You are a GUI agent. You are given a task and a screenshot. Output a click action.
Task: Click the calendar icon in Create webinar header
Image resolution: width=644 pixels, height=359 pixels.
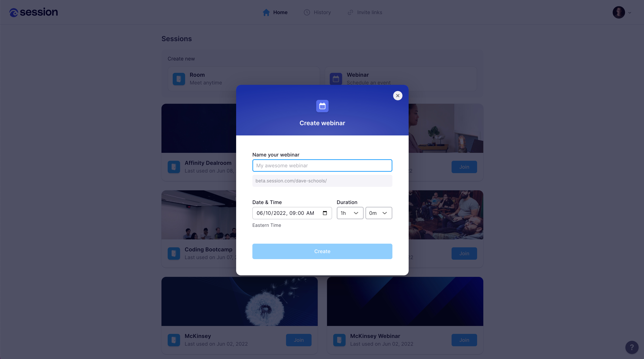coord(322,106)
